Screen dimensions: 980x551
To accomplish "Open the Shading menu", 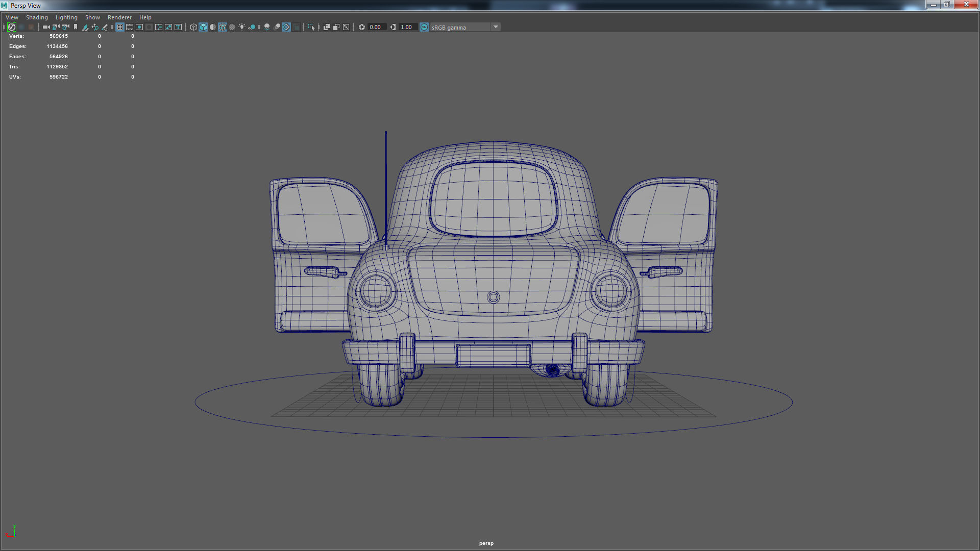I will 37,17.
